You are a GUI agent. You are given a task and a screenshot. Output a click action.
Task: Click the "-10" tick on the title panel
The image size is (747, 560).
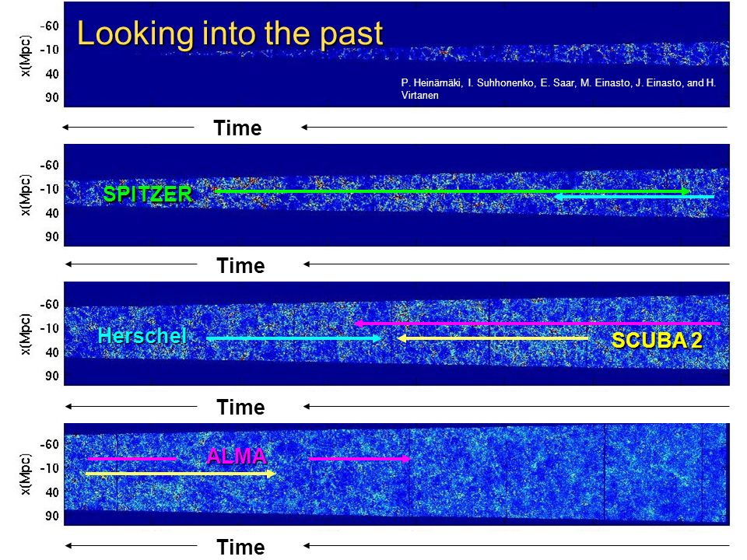tap(50, 50)
